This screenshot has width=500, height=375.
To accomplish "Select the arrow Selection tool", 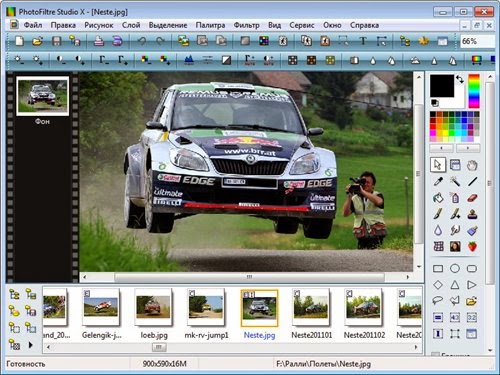I will click(x=438, y=165).
